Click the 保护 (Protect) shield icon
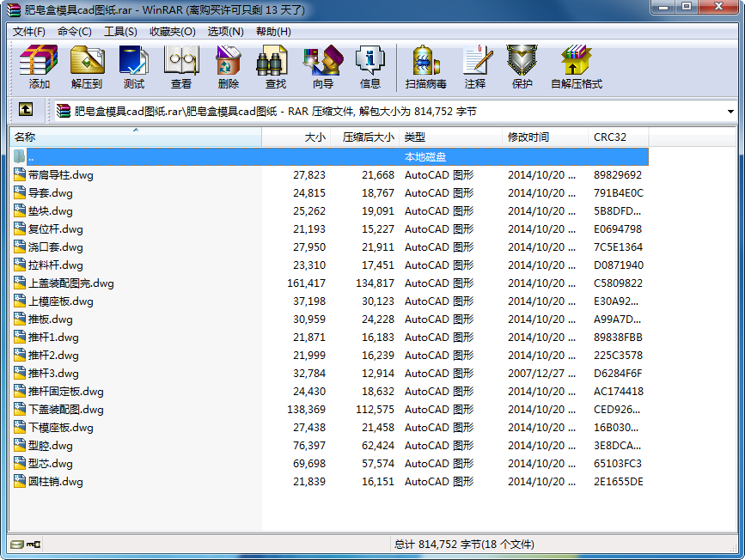 coord(522,66)
